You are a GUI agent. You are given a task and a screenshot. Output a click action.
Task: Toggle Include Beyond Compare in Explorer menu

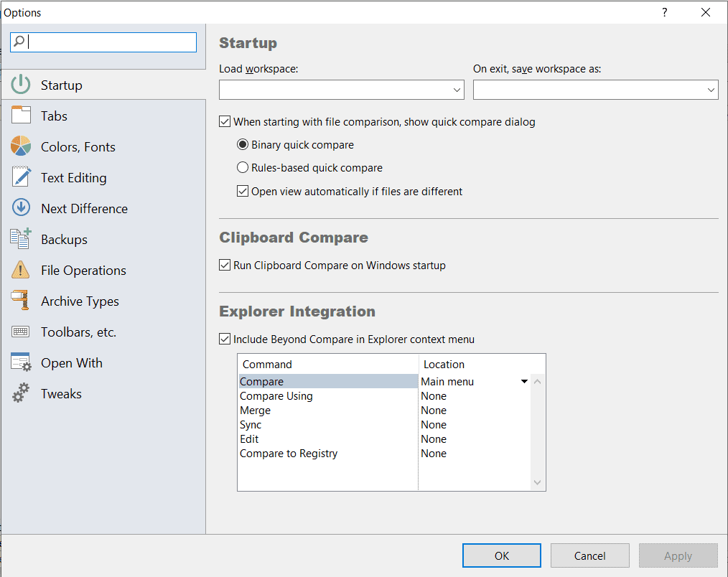[225, 339]
